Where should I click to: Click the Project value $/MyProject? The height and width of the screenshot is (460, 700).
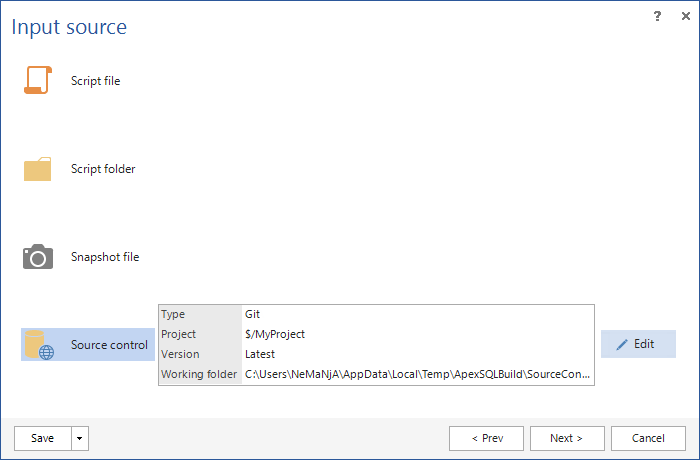(275, 335)
